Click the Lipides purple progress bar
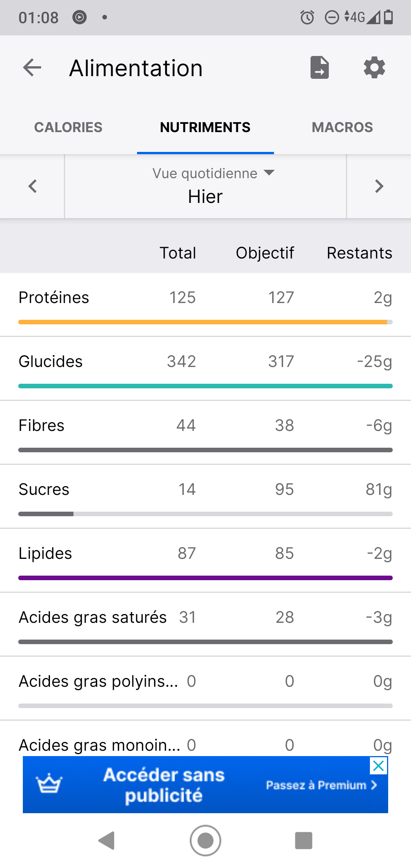Image resolution: width=411 pixels, height=868 pixels. [205, 578]
